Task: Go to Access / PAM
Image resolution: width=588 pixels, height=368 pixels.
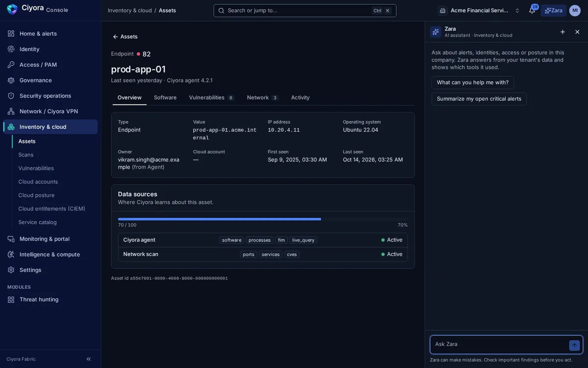Action: click(x=50, y=65)
